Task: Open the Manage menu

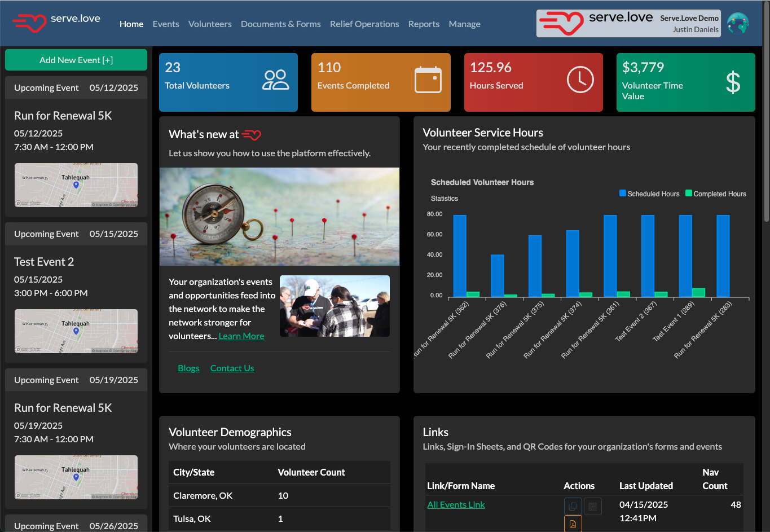Action: coord(465,24)
